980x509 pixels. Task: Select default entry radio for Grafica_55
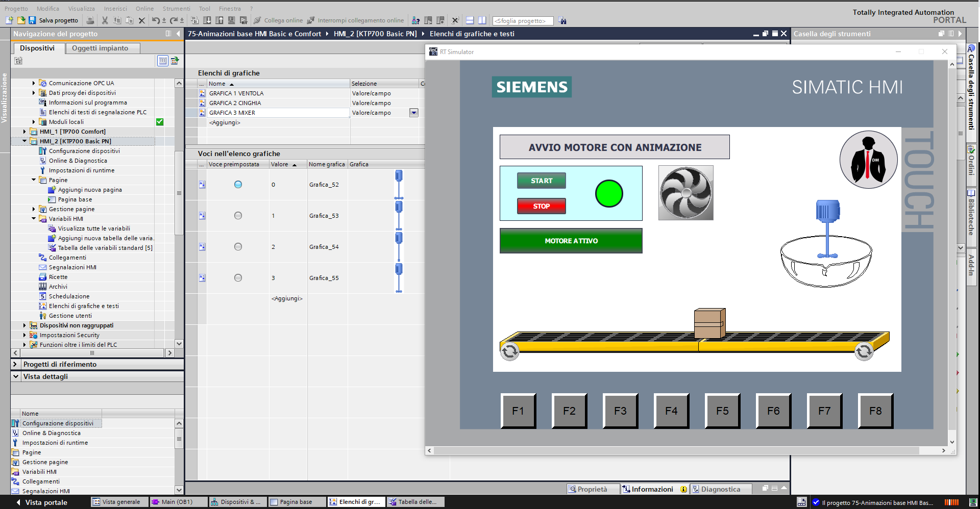click(x=238, y=278)
